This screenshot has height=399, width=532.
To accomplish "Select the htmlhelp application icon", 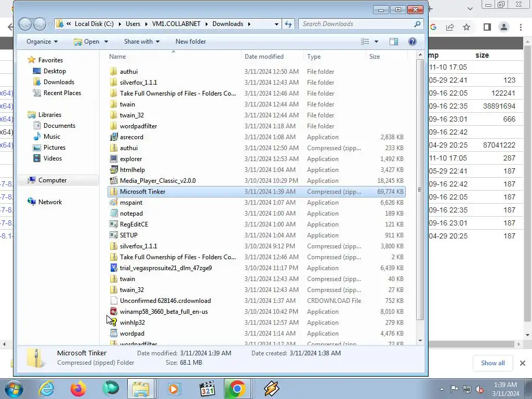I will pos(114,170).
